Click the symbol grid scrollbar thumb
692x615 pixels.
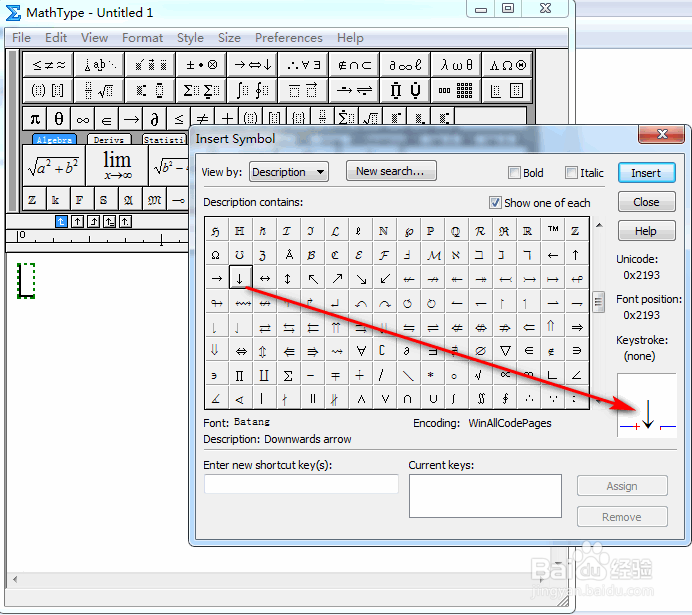(x=598, y=302)
